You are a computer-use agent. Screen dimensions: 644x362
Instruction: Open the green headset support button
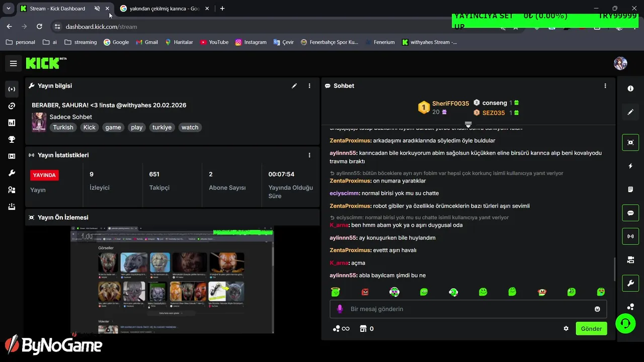(x=625, y=323)
